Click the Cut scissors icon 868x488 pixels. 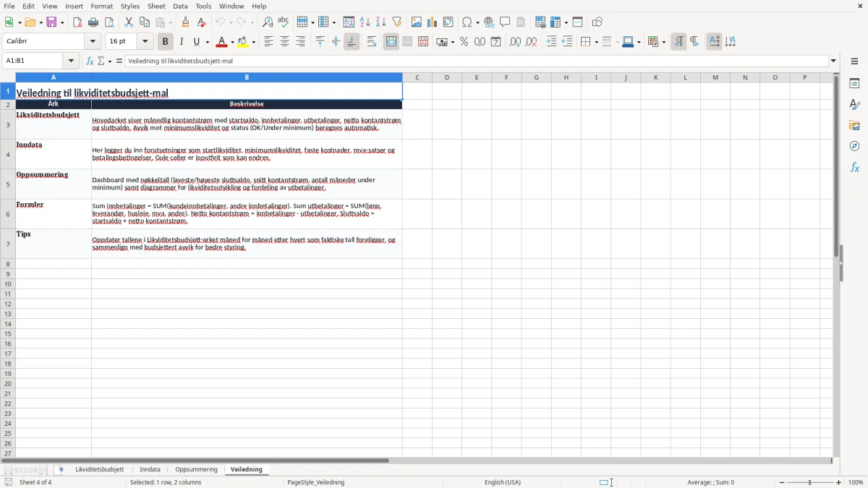click(129, 22)
